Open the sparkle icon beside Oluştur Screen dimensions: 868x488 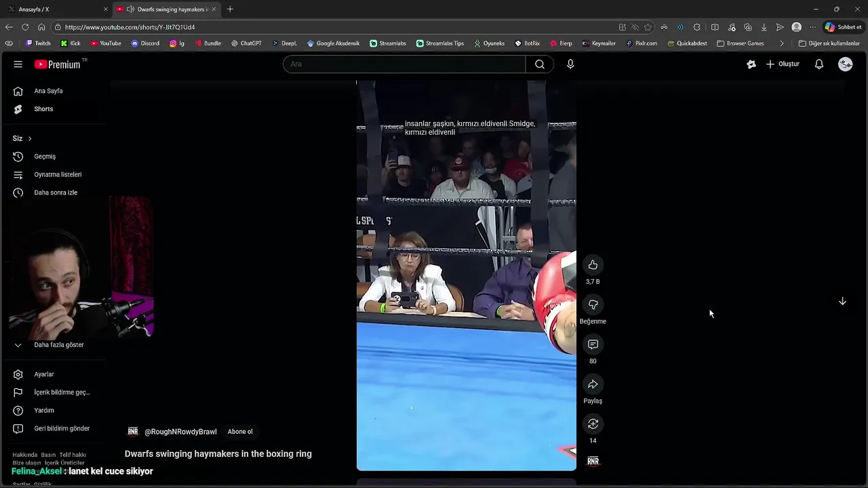click(751, 64)
